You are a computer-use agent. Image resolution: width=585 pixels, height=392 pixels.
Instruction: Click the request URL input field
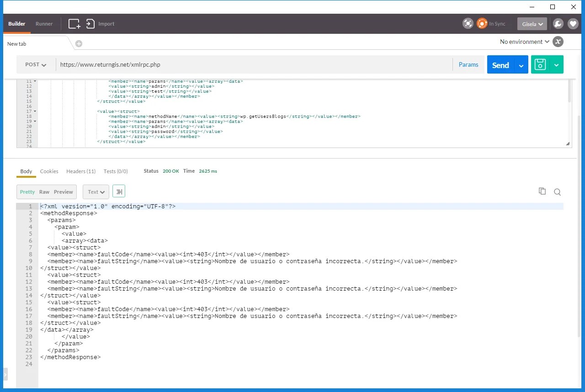click(254, 64)
